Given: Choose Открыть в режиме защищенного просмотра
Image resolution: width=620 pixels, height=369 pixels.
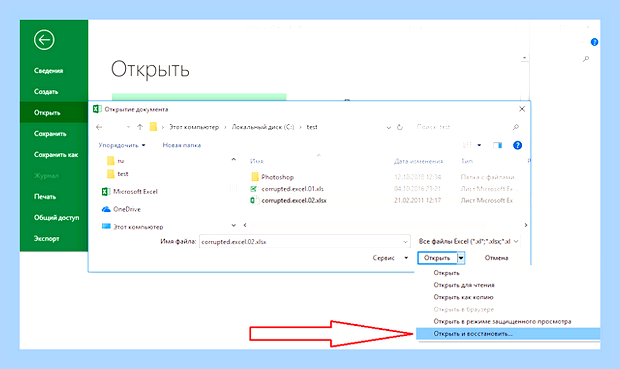Looking at the screenshot, I should pyautogui.click(x=502, y=321).
